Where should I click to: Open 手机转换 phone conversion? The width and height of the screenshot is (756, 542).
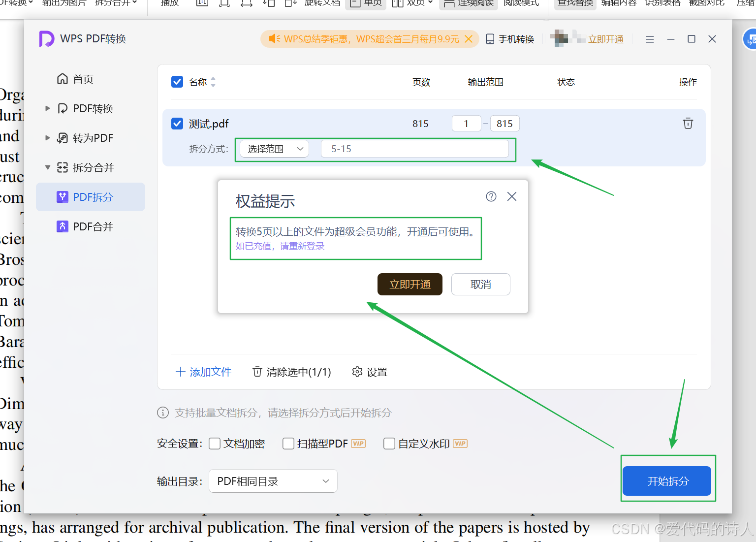tap(510, 39)
